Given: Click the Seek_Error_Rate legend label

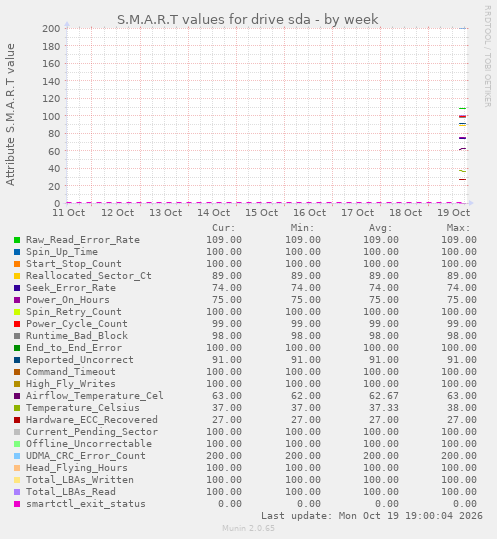Looking at the screenshot, I should (71, 288).
